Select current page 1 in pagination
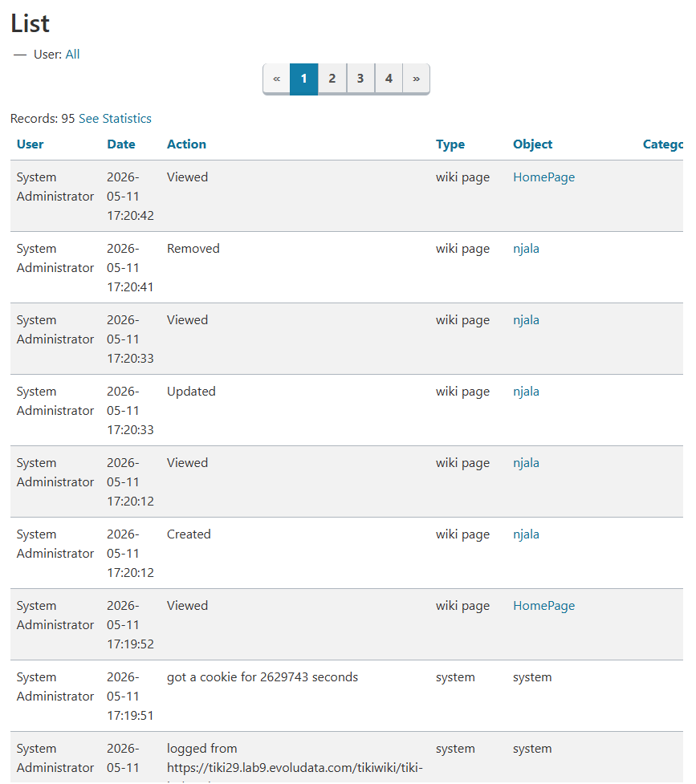 tap(303, 79)
